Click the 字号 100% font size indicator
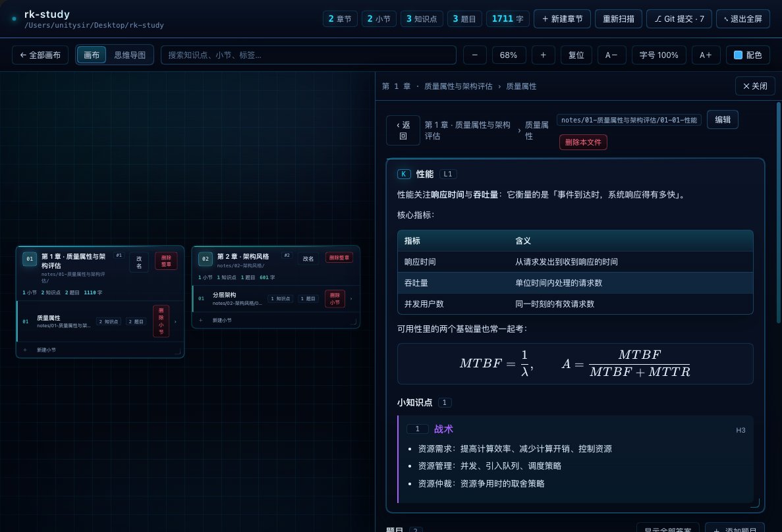Screen dimensions: 782x532 (x=659, y=55)
